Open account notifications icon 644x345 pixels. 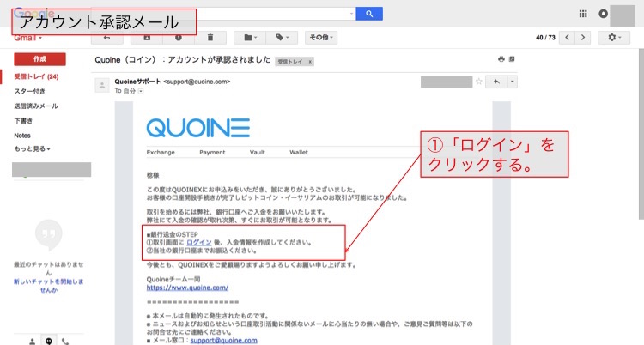pos(603,14)
